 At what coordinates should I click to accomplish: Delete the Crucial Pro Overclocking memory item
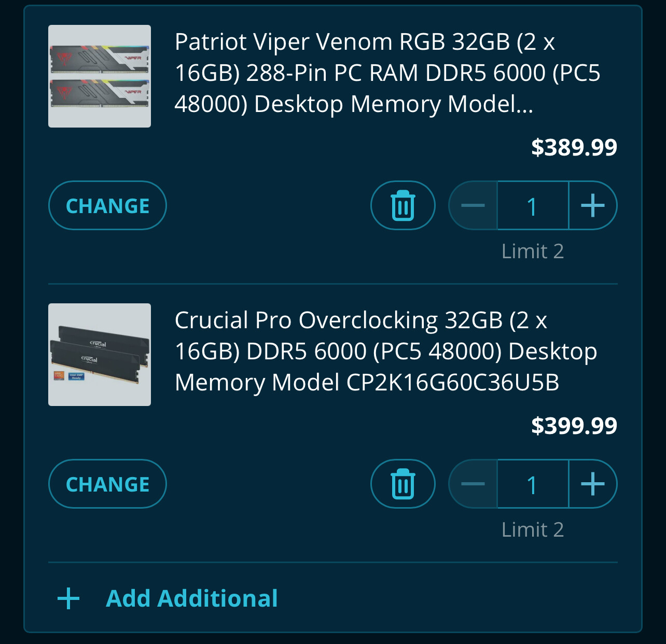click(403, 484)
